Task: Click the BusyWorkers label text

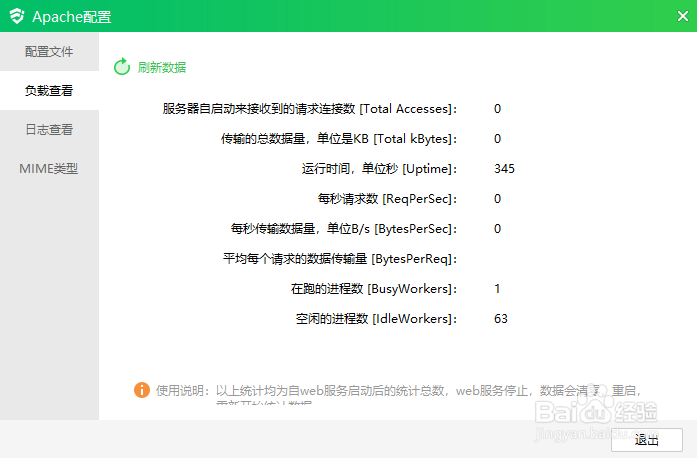Action: coord(374,289)
